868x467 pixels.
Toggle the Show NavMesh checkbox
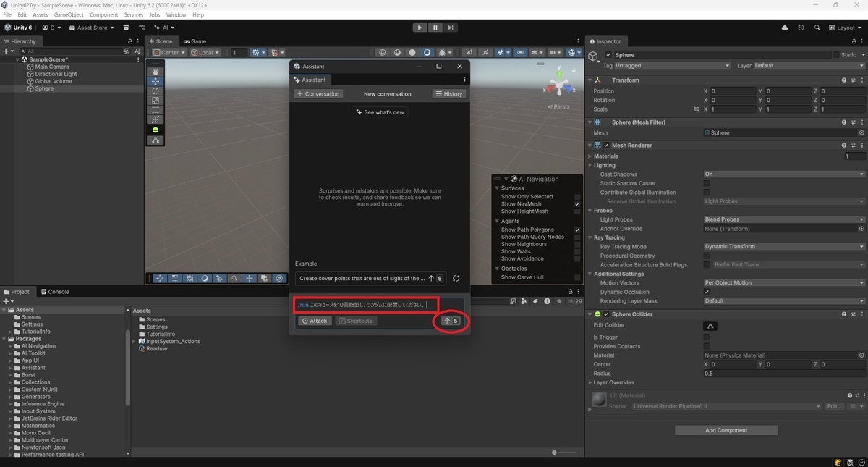tap(577, 204)
